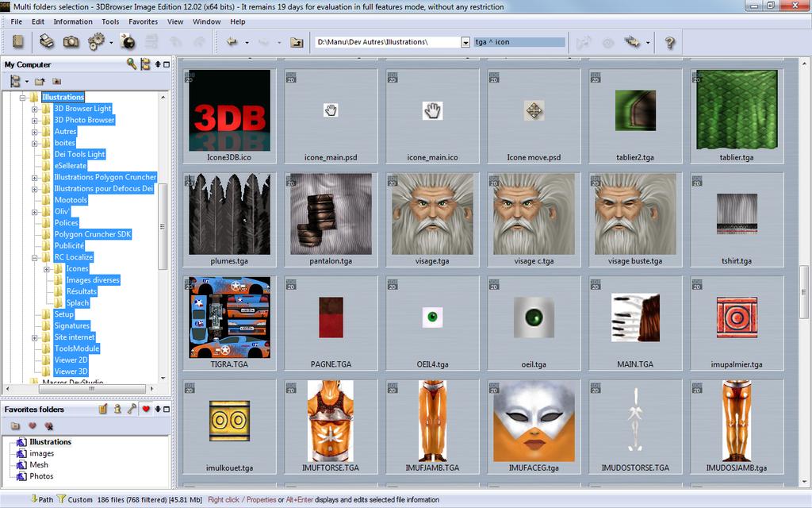Click the key icon in Favorites folders header
Image resolution: width=812 pixels, height=508 pixels.
tap(130, 407)
